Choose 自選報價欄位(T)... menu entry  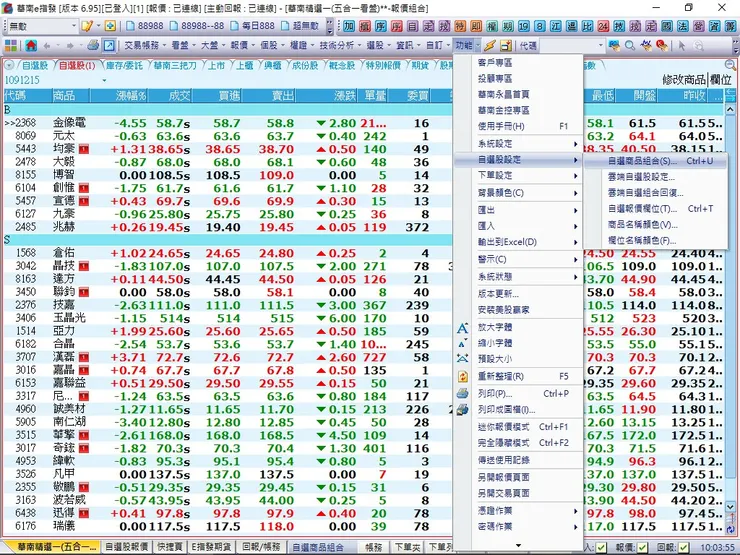[656, 209]
